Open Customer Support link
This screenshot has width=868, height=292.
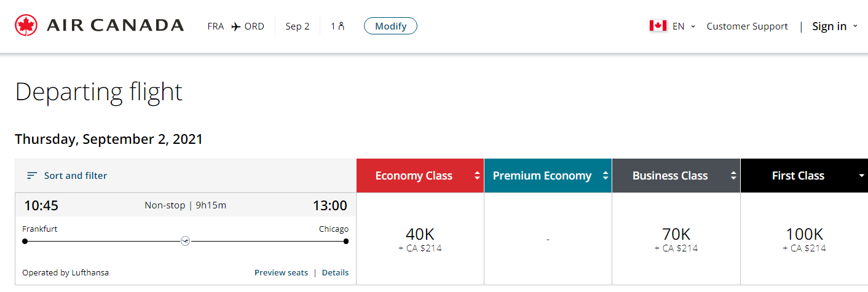click(747, 26)
